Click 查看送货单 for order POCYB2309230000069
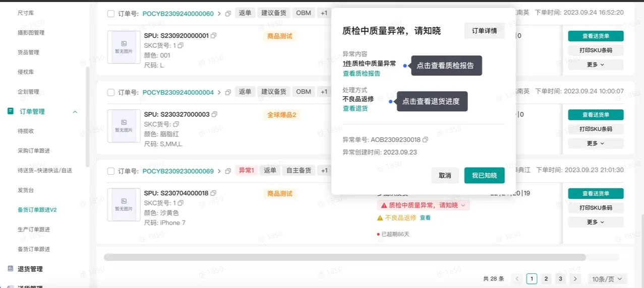Image resolution: width=644 pixels, height=288 pixels. click(x=596, y=193)
